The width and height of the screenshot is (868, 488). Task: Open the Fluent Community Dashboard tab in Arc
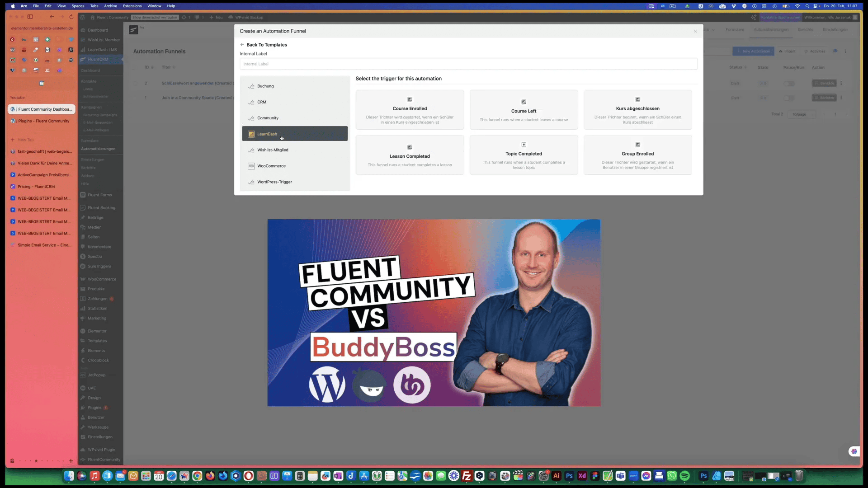(42, 109)
